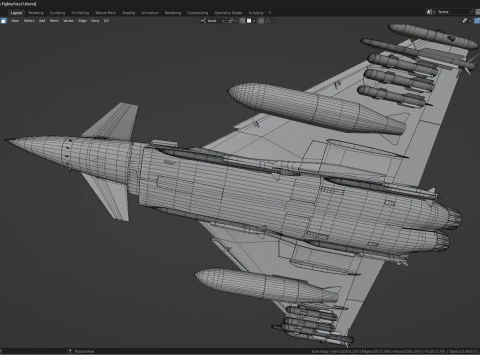Open snap target options dropdown
The height and width of the screenshot is (360, 480).
pyautogui.click(x=251, y=21)
